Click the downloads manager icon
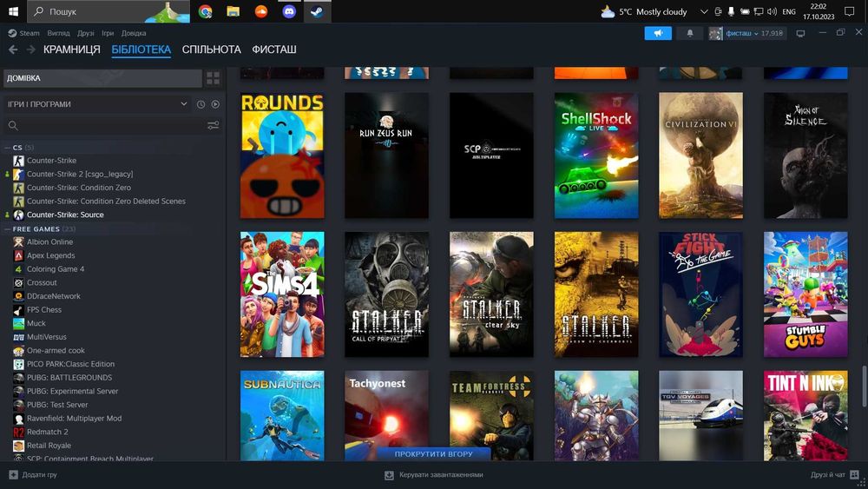The width and height of the screenshot is (868, 489). coord(389,474)
